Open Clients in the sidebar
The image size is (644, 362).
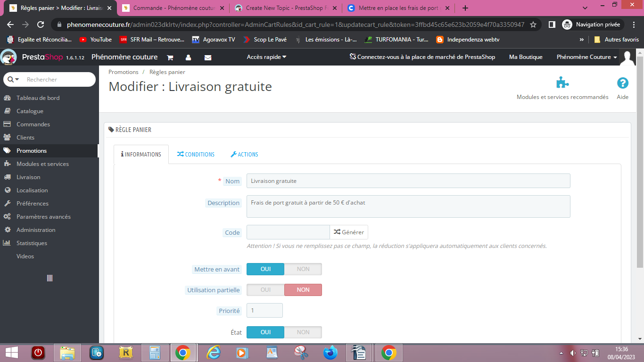click(50, 138)
